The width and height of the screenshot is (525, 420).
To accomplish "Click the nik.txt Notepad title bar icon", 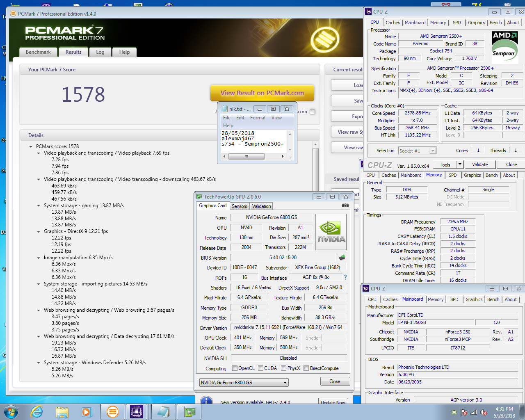I will 224,109.
